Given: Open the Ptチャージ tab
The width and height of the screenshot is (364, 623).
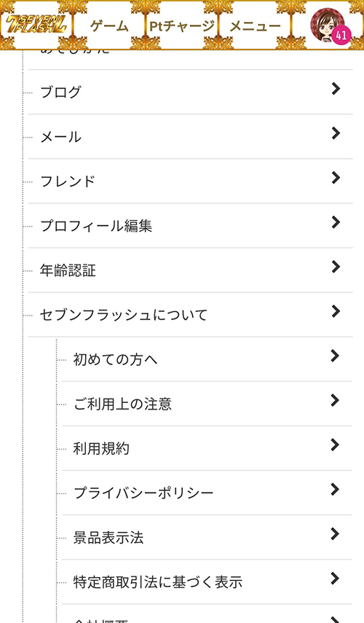Looking at the screenshot, I should tap(182, 26).
